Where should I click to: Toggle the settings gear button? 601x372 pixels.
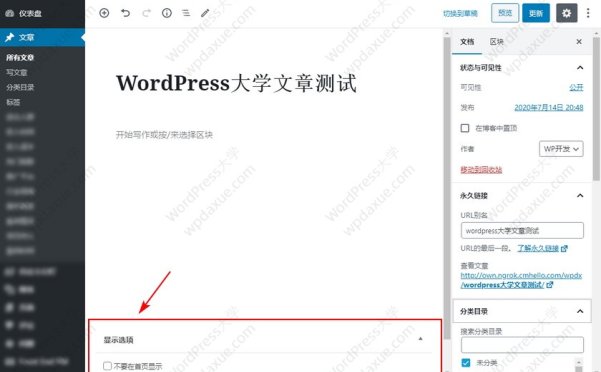pyautogui.click(x=567, y=13)
